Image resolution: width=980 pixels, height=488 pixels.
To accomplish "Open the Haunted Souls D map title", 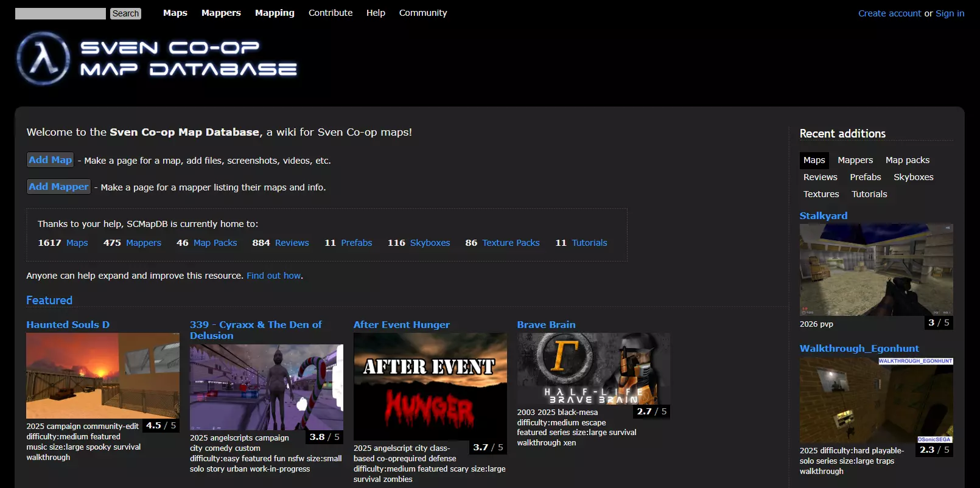I will [x=68, y=325].
